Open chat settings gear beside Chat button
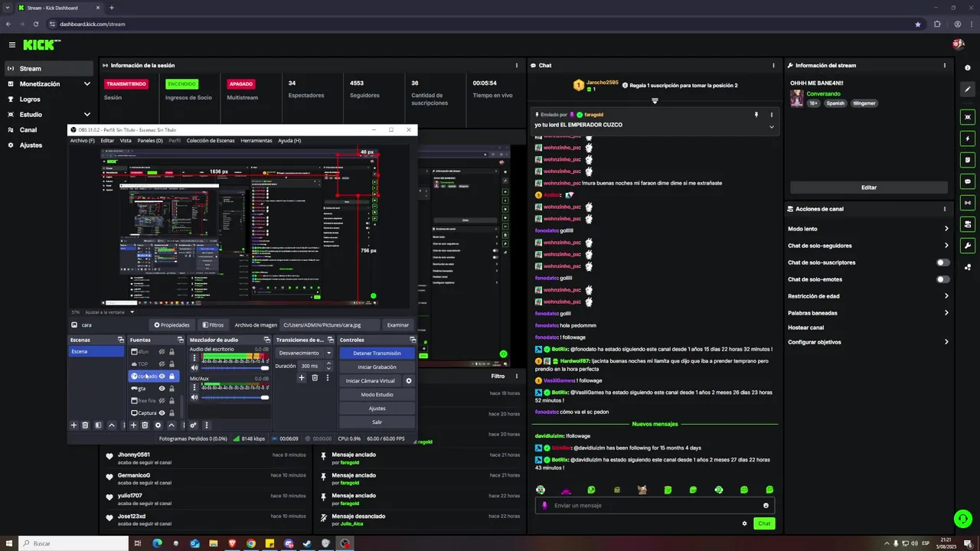This screenshot has width=980, height=551. (x=744, y=523)
